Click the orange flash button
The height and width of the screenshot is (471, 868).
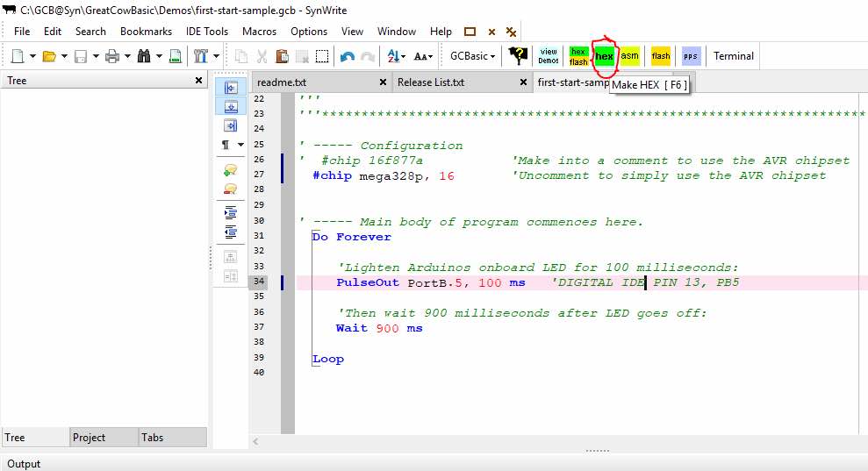[660, 56]
